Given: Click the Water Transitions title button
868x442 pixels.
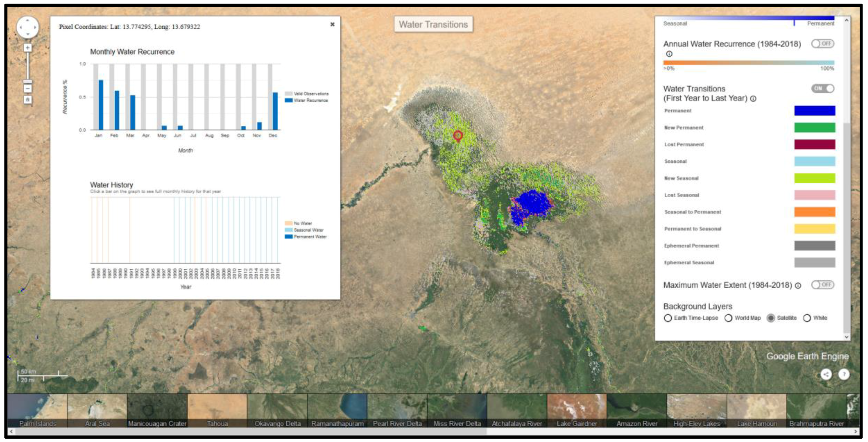Looking at the screenshot, I should click(433, 24).
